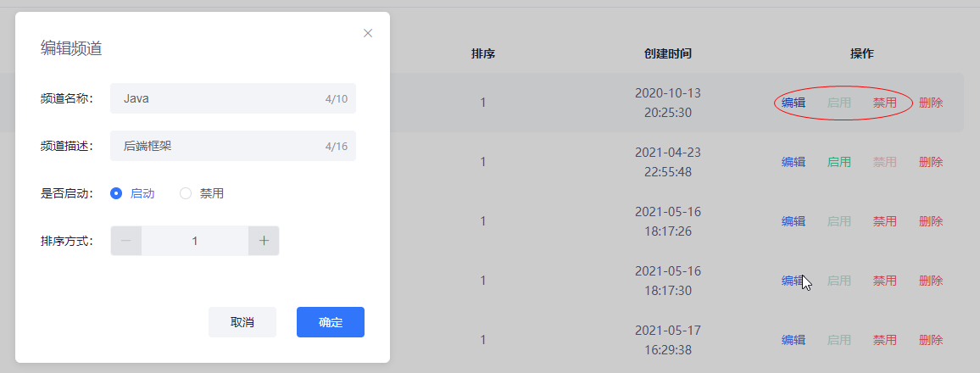This screenshot has width=980, height=373.
Task: Click 编辑 in the 2021-05-17 row
Action: [793, 340]
